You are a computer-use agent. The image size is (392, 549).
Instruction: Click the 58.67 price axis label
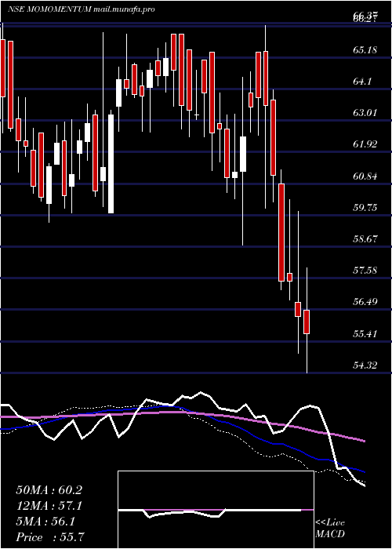(365, 239)
